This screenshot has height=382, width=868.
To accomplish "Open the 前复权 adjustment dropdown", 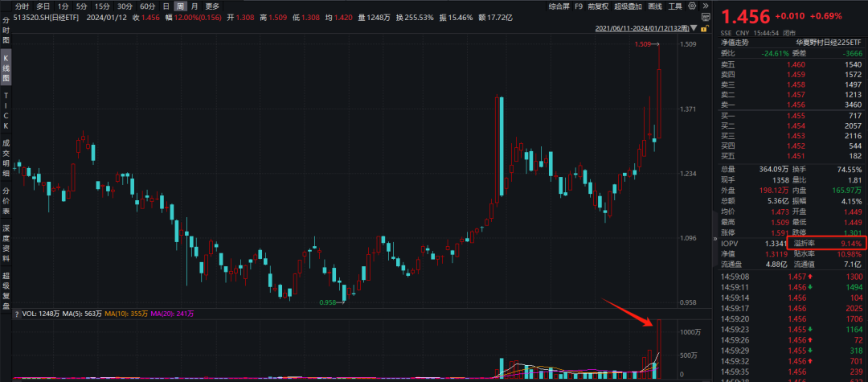I will [598, 6].
